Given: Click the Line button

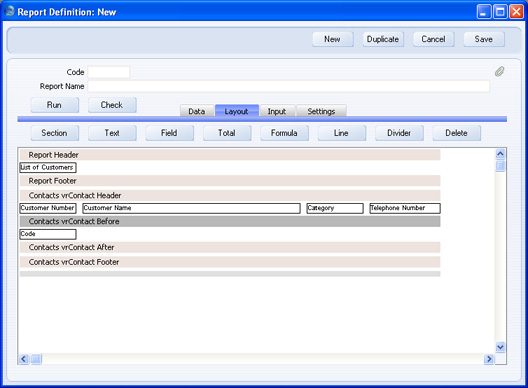Looking at the screenshot, I should point(341,133).
